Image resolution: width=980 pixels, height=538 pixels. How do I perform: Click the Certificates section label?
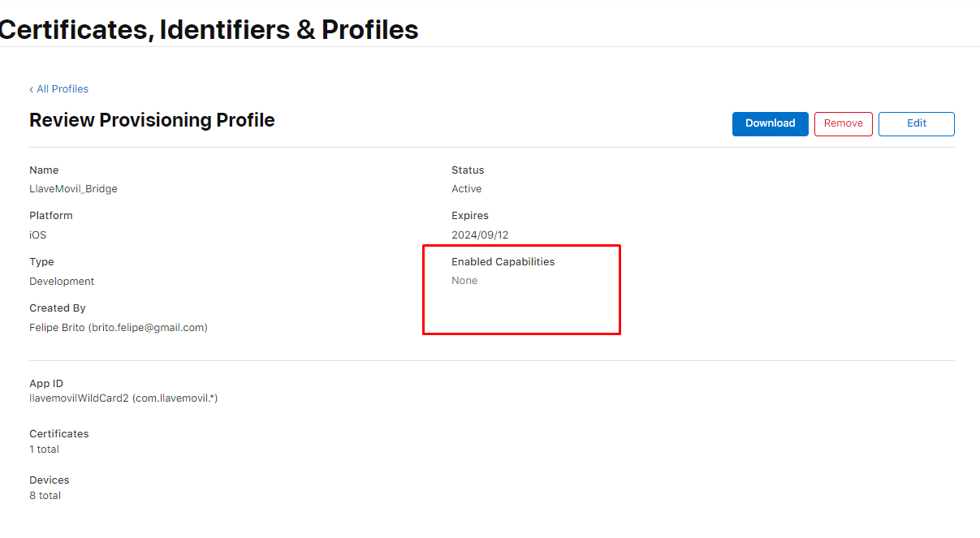(x=59, y=434)
